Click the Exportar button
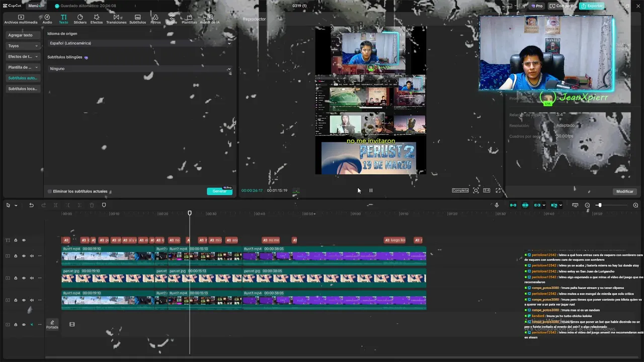 click(592, 6)
